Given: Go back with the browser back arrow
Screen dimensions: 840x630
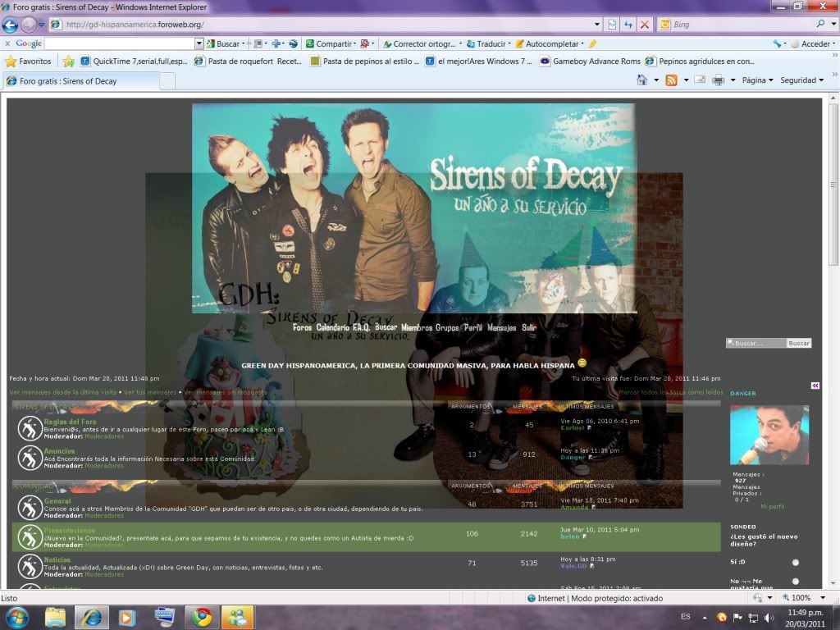Looking at the screenshot, I should pyautogui.click(x=10, y=25).
